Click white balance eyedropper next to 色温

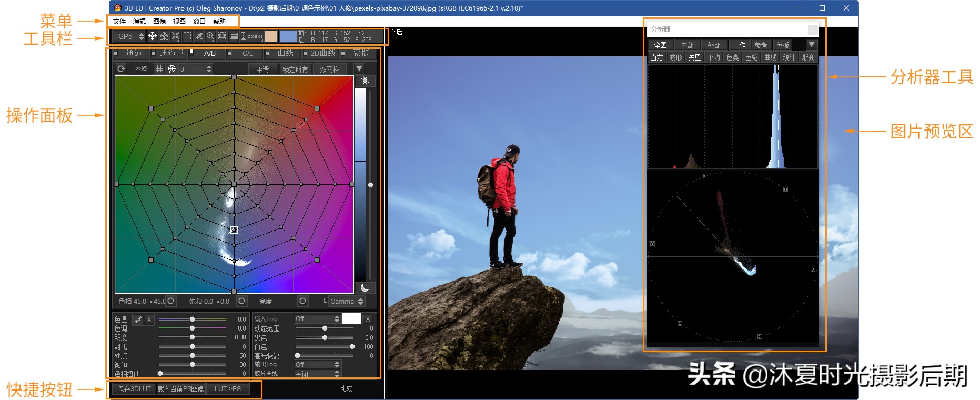(x=138, y=319)
